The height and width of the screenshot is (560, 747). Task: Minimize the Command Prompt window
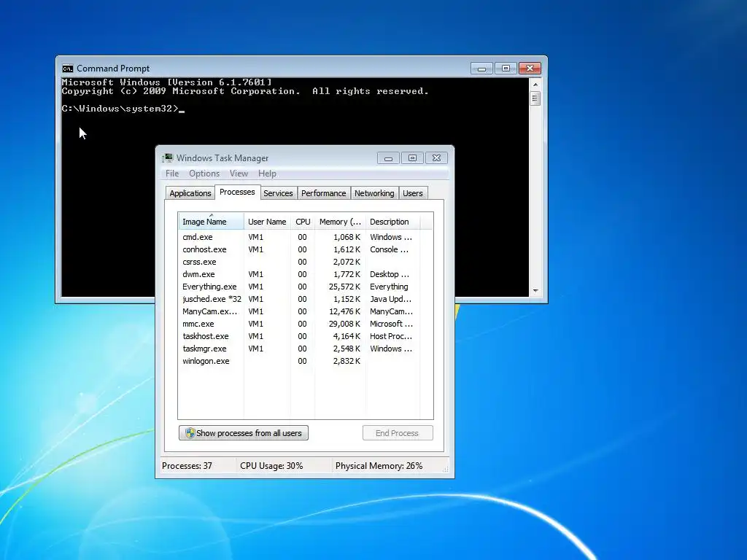pyautogui.click(x=481, y=69)
